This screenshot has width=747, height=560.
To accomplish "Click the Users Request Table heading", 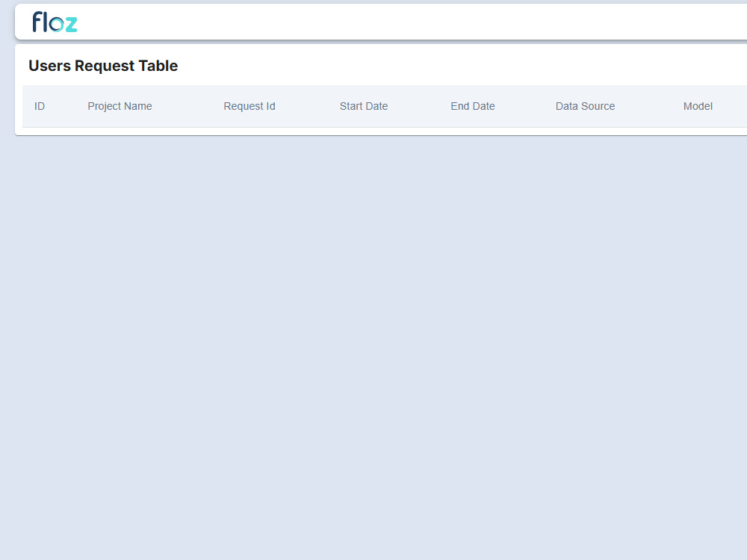I will tap(103, 66).
